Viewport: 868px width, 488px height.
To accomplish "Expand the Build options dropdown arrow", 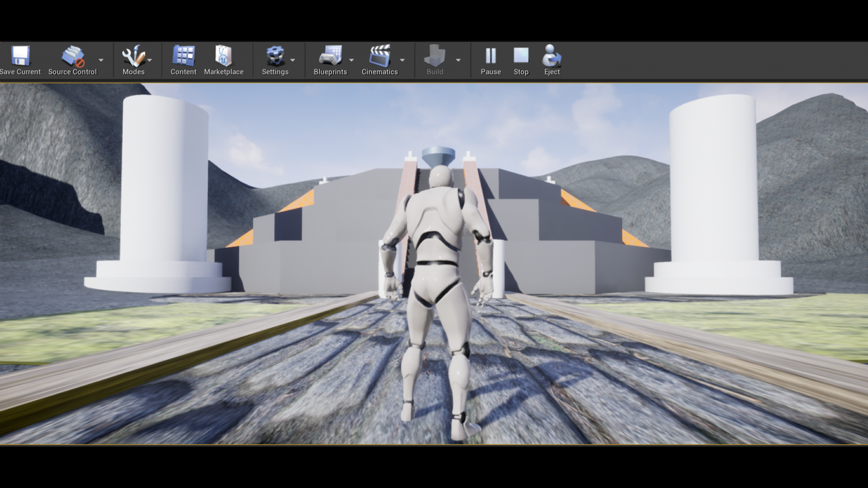I will [458, 60].
